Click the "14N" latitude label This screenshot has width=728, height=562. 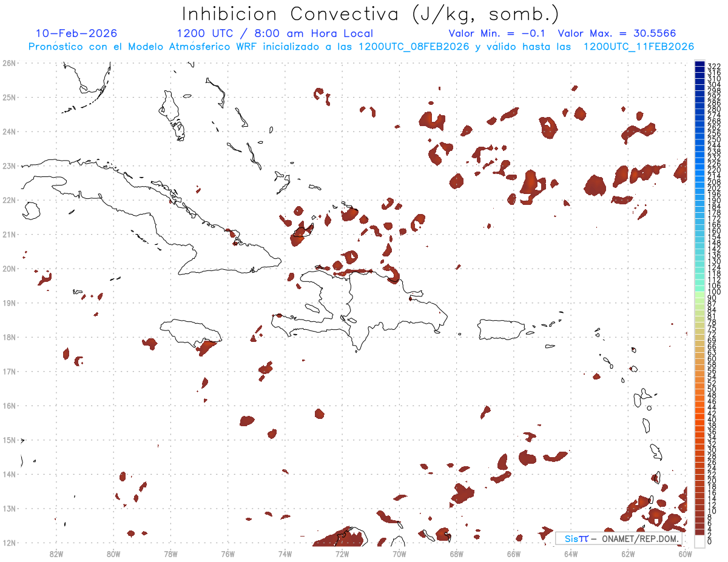(x=8, y=474)
